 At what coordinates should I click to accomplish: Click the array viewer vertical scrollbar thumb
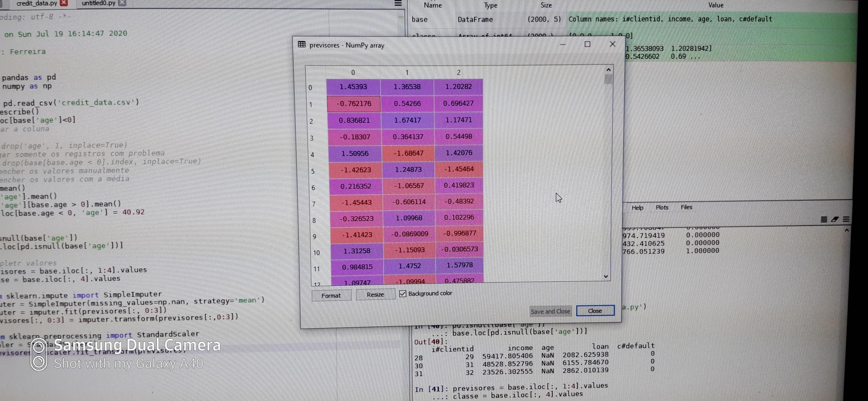(x=608, y=79)
